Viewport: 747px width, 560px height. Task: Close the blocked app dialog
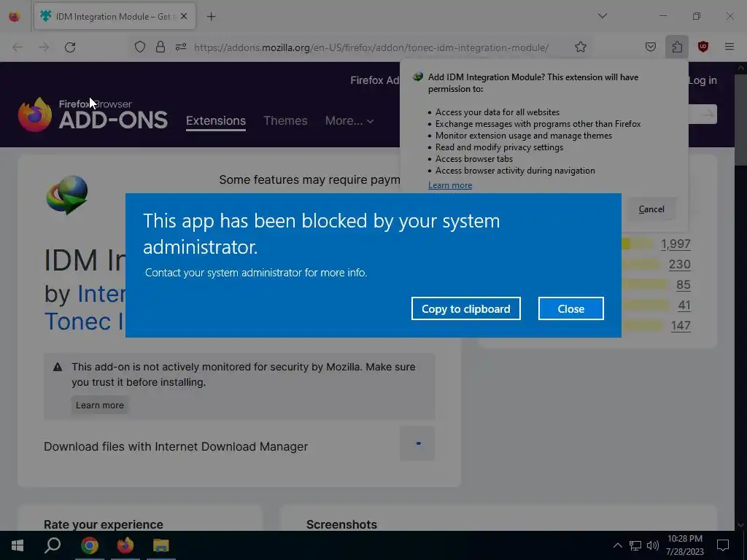tap(570, 308)
